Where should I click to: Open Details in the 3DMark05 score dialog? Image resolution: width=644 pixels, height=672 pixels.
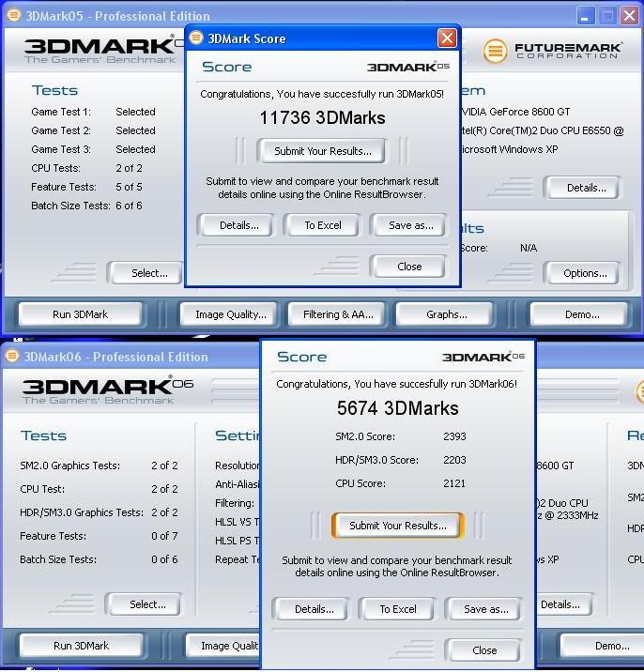(238, 225)
